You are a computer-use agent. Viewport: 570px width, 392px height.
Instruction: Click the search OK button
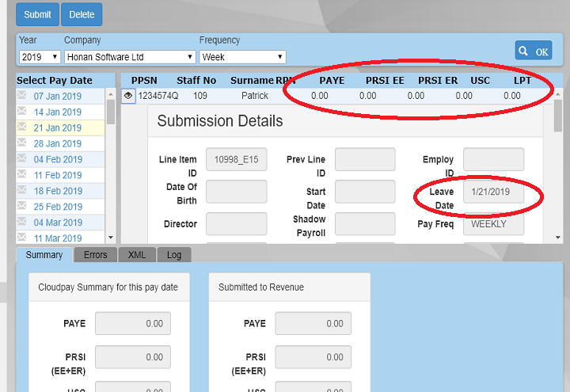click(x=533, y=51)
